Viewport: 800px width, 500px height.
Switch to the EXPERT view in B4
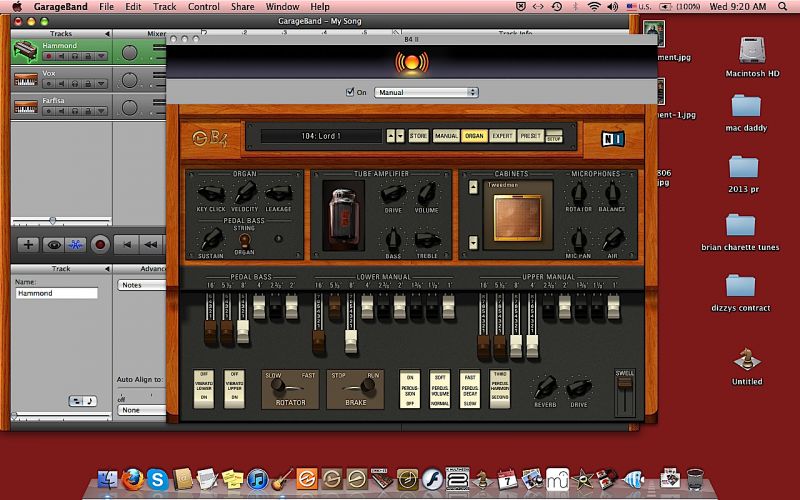[x=502, y=136]
